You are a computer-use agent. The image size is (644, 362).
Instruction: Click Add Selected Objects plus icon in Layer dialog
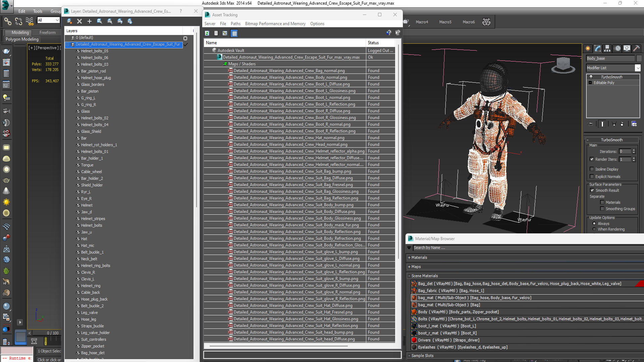(90, 21)
